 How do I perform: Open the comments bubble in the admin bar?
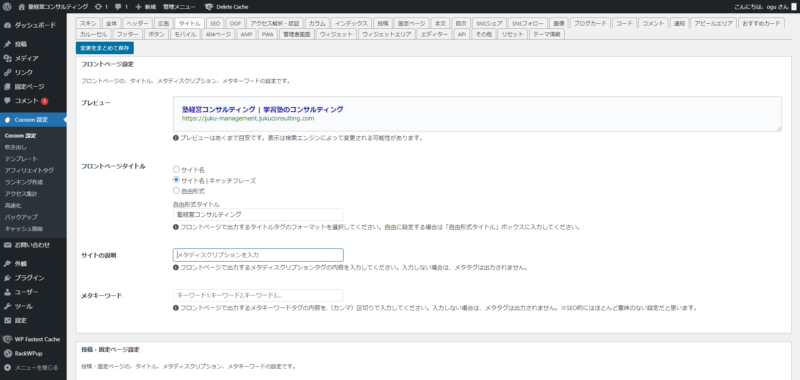121,7
